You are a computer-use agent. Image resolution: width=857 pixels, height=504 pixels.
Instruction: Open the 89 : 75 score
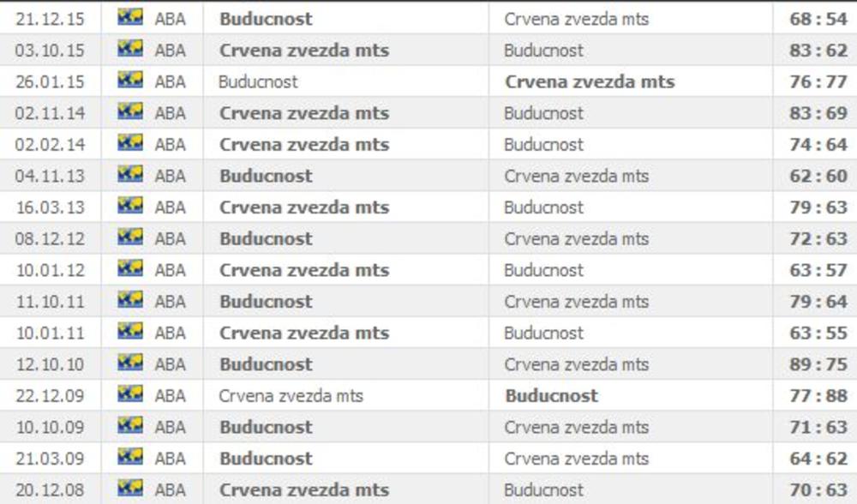tap(818, 364)
